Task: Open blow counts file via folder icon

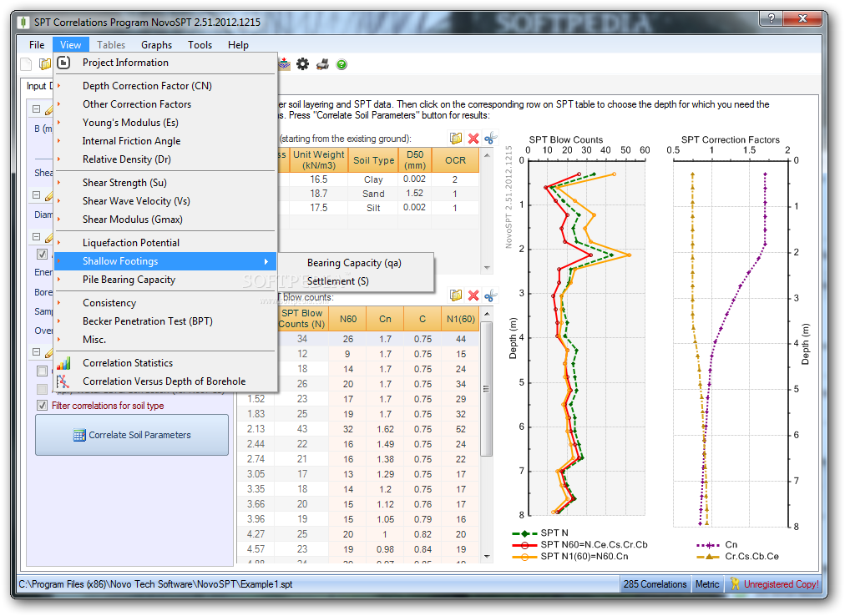Action: tap(456, 295)
